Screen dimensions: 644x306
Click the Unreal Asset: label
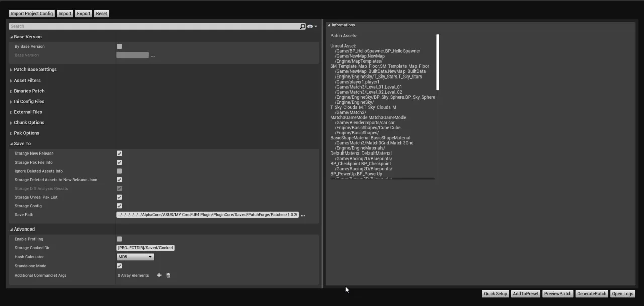tap(343, 46)
